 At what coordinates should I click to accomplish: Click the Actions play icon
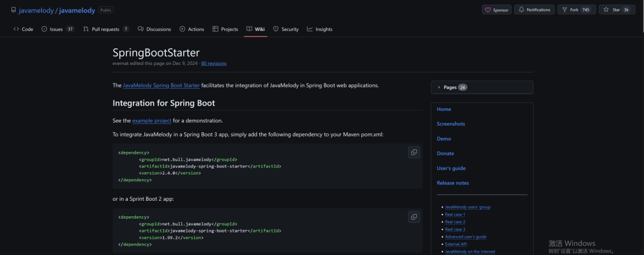click(x=182, y=29)
